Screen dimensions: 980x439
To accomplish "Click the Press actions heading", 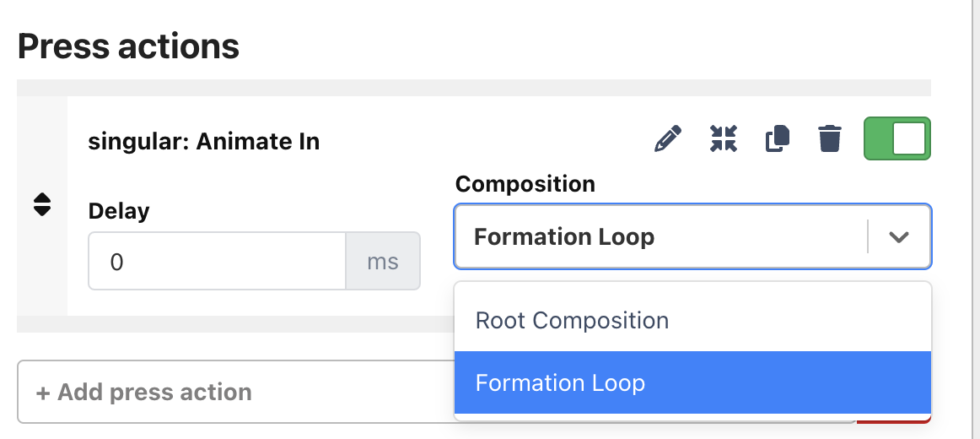I will 128,46.
